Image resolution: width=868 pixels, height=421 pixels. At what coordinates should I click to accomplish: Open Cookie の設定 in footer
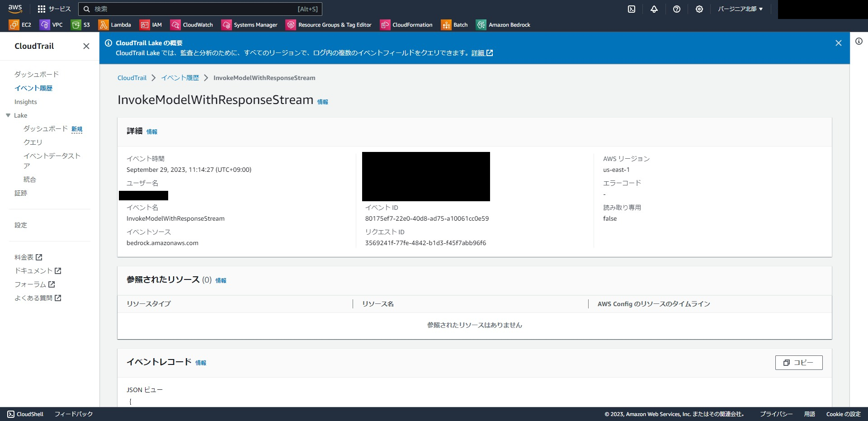click(x=844, y=414)
